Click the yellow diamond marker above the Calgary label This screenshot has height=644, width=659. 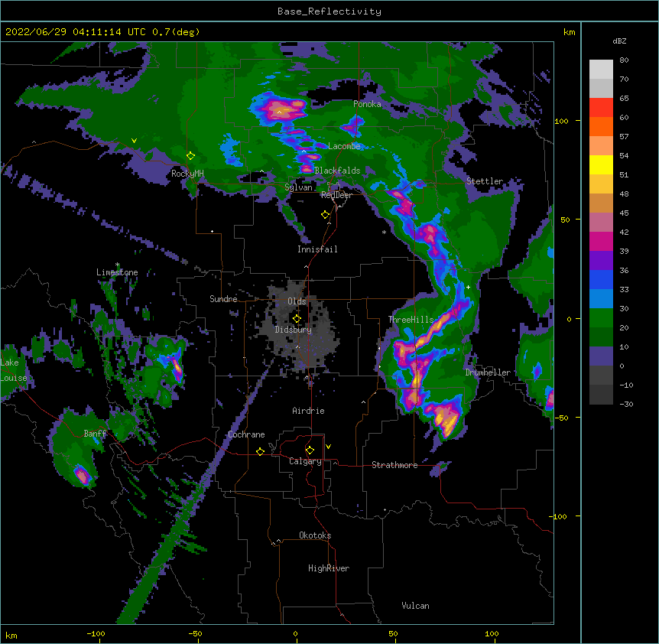pos(310,450)
